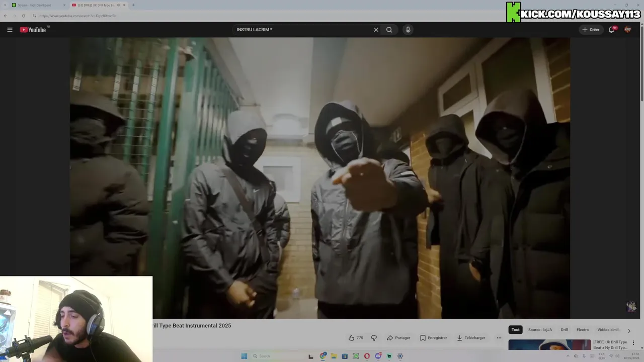Screen dimensions: 644x362
Task: Open the video title text
Action: point(192,326)
